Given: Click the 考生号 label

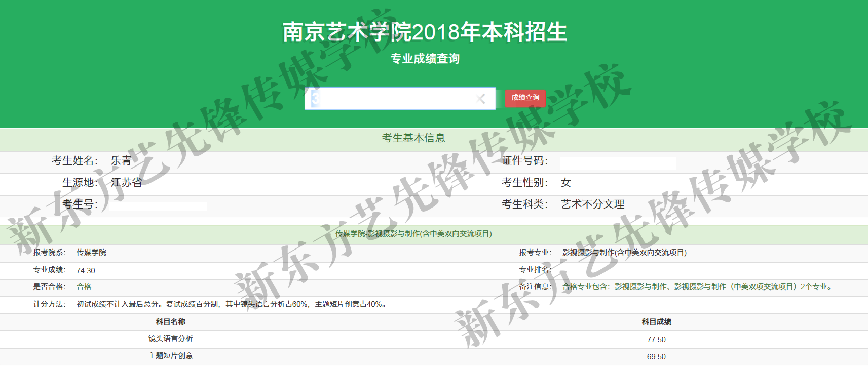Looking at the screenshot, I should [80, 204].
